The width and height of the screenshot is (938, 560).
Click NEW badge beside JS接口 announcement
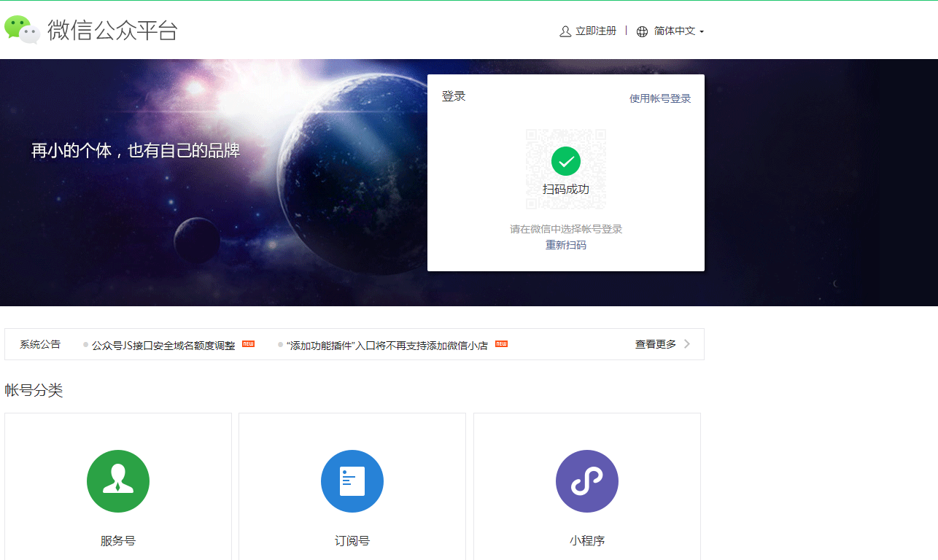[248, 343]
